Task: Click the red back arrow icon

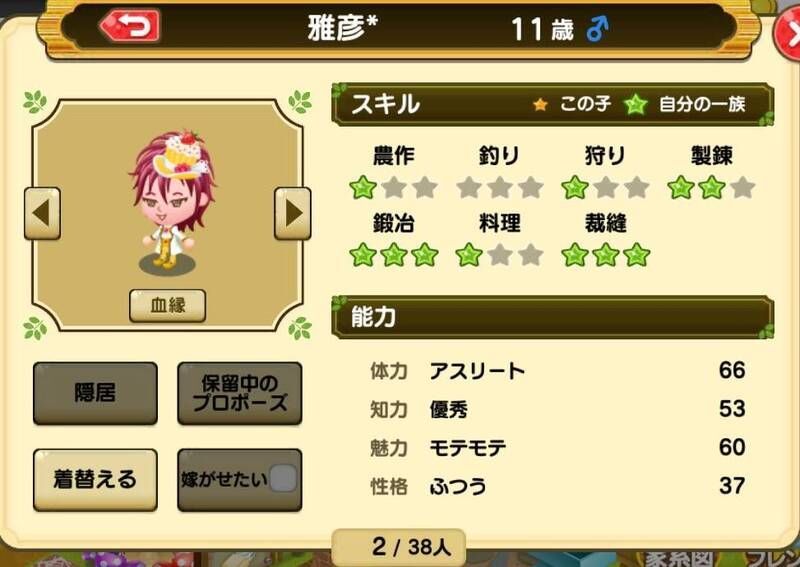Action: tap(130, 26)
